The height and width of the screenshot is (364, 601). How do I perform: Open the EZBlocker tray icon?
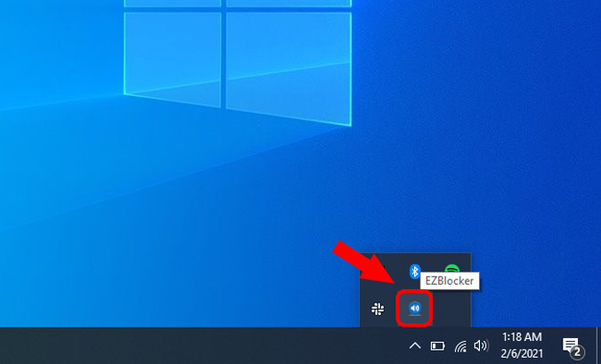click(x=415, y=309)
